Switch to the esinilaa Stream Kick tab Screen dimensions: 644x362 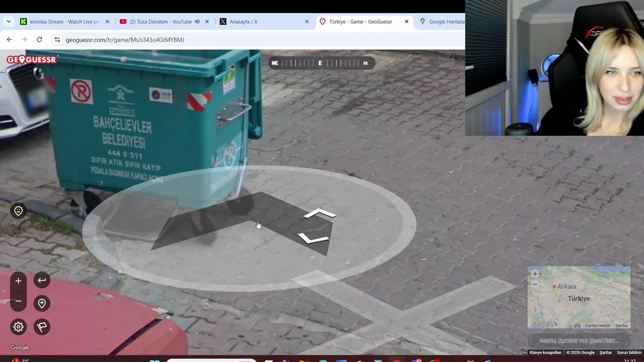point(64,22)
